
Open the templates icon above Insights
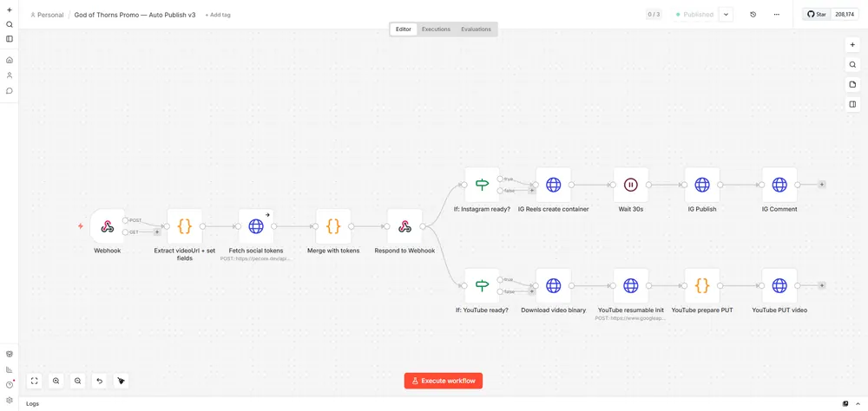(x=10, y=354)
